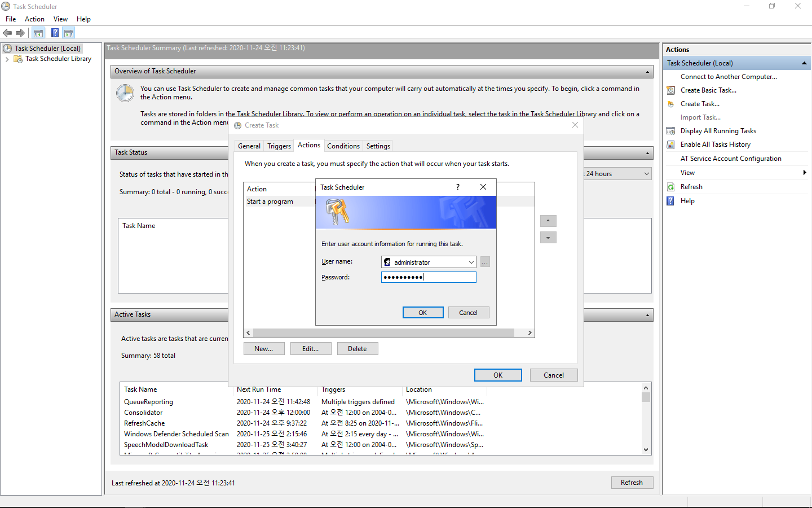Click the actions list horizontal scrollbar
812x508 pixels.
[383, 333]
